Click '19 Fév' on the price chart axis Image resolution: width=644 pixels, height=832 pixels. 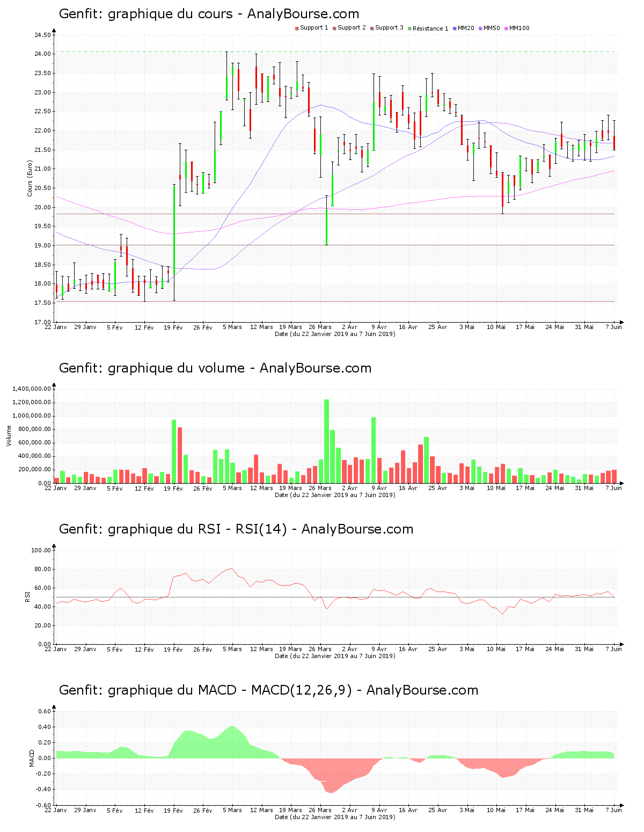click(x=173, y=327)
